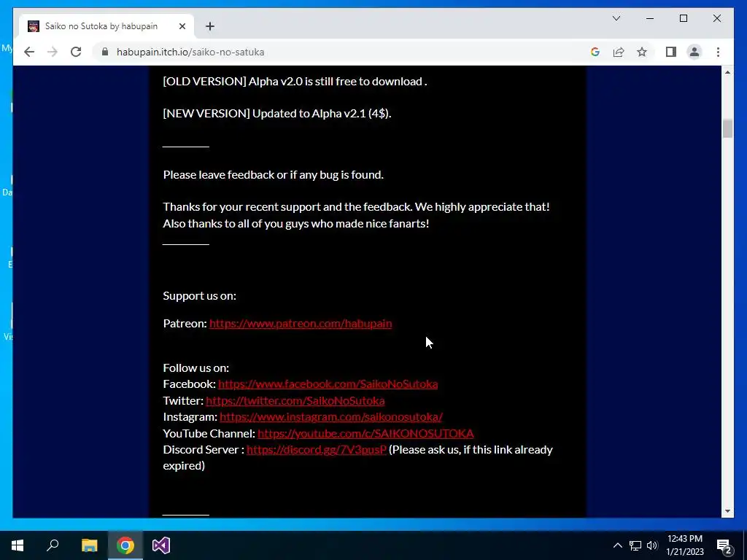This screenshot has width=747, height=560.
Task: Expand the tab search dropdown
Action: click(616, 18)
